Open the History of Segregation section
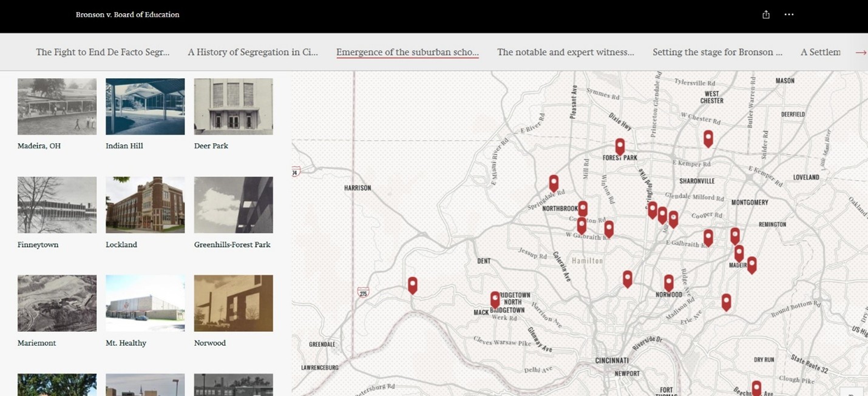 [x=253, y=52]
